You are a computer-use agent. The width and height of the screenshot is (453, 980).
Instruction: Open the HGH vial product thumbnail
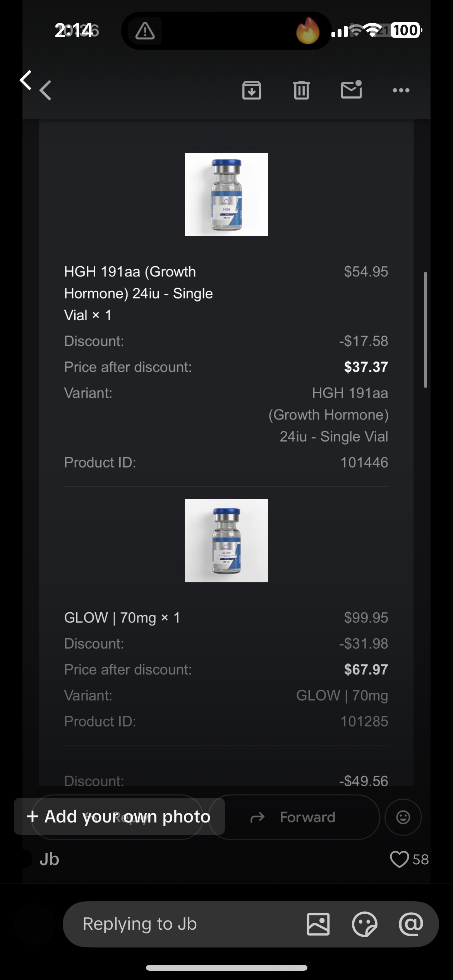pos(226,195)
